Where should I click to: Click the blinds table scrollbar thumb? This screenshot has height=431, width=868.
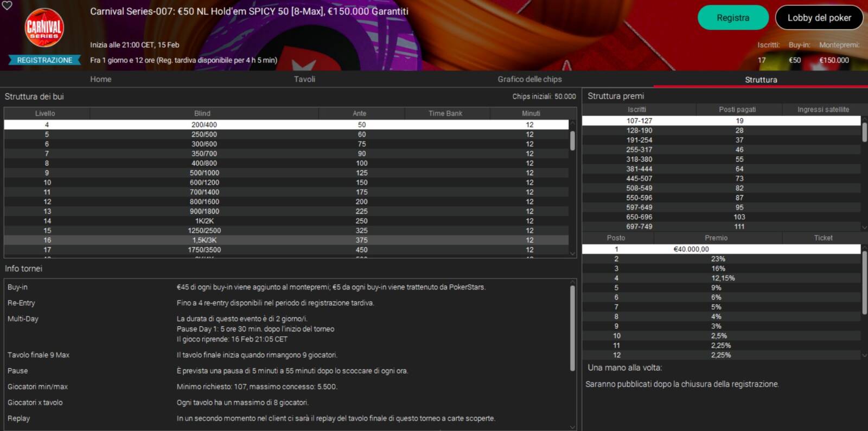tap(572, 140)
